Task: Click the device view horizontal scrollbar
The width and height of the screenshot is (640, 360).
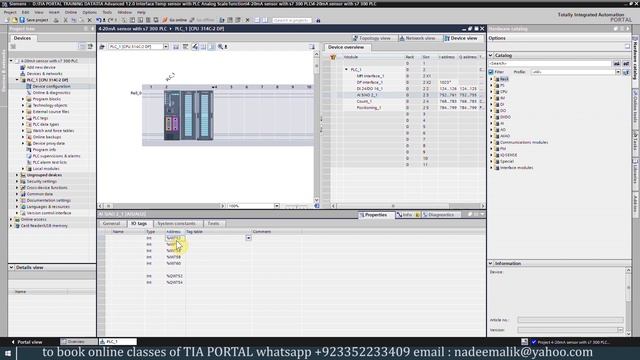Action: [x=162, y=206]
